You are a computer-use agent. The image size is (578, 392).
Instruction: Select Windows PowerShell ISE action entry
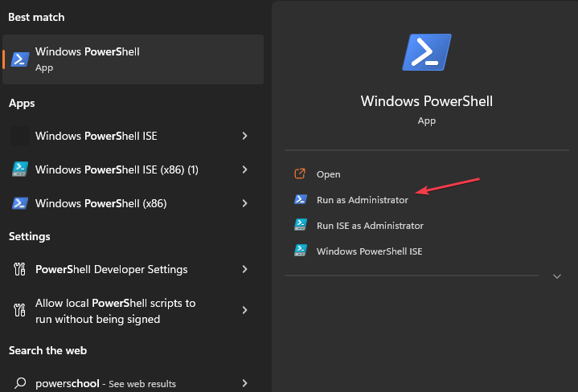369,251
